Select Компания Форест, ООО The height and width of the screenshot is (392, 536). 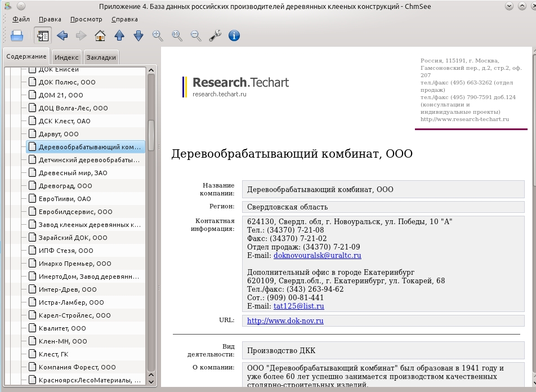click(x=77, y=367)
